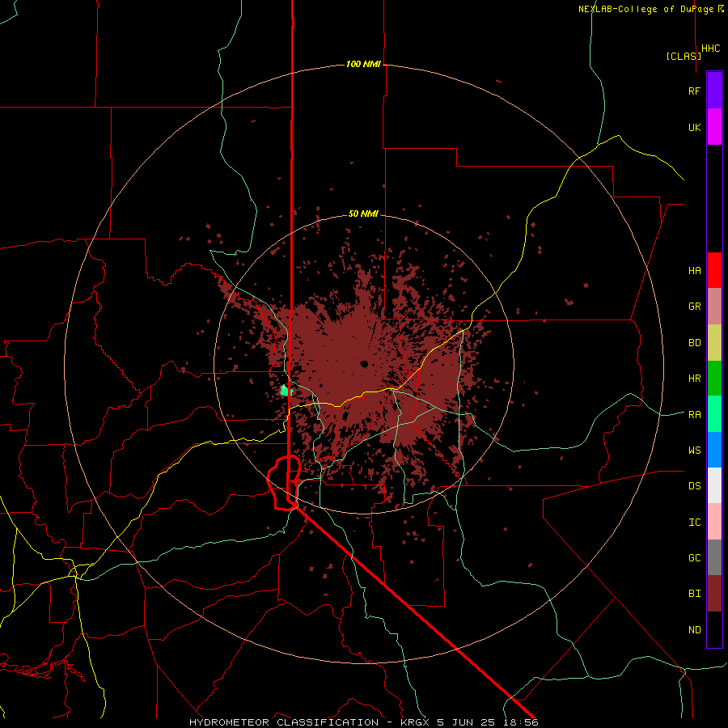Click the purple RF color swatch
The height and width of the screenshot is (728, 728).
click(x=714, y=91)
